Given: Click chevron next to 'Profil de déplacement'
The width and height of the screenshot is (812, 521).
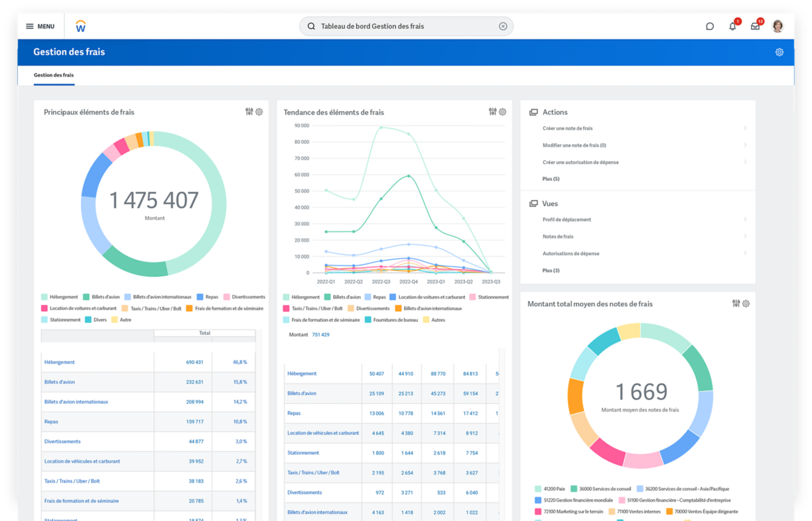Looking at the screenshot, I should [x=745, y=219].
